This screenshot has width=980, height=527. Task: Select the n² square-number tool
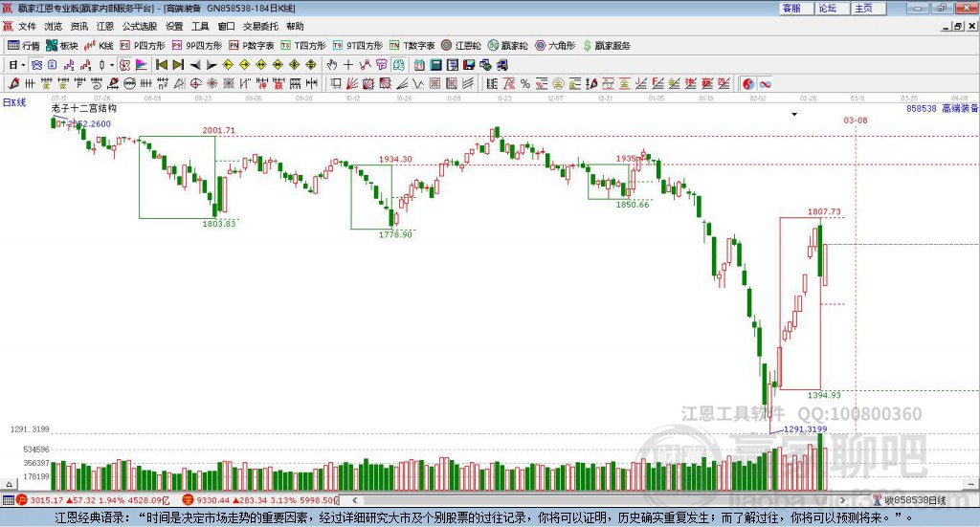pyautogui.click(x=163, y=83)
